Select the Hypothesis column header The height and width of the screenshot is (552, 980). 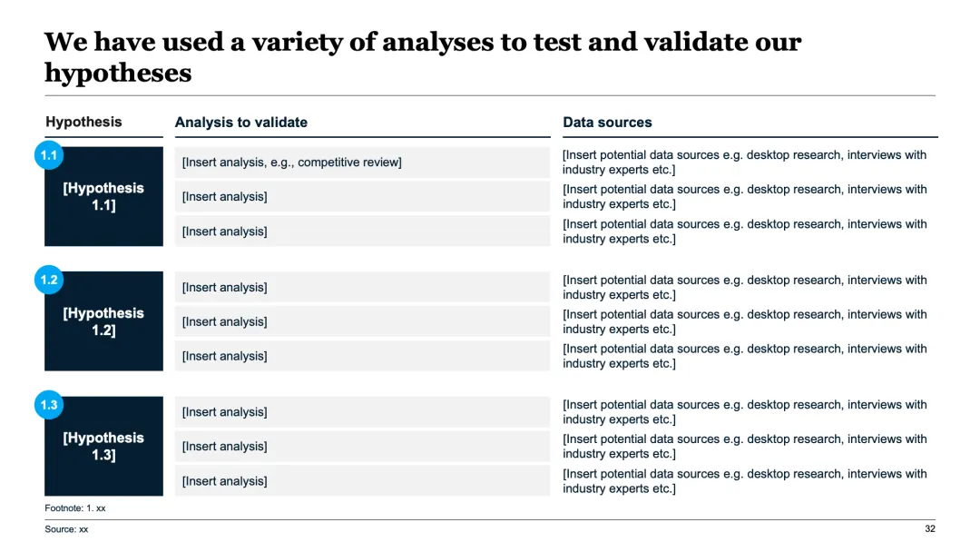click(83, 122)
